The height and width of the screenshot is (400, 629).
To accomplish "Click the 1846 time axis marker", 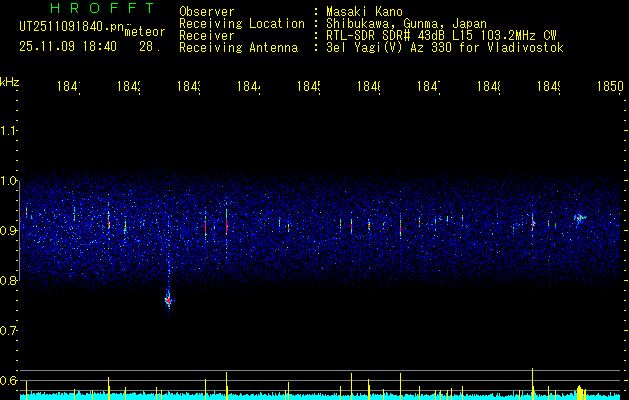I will (x=369, y=86).
